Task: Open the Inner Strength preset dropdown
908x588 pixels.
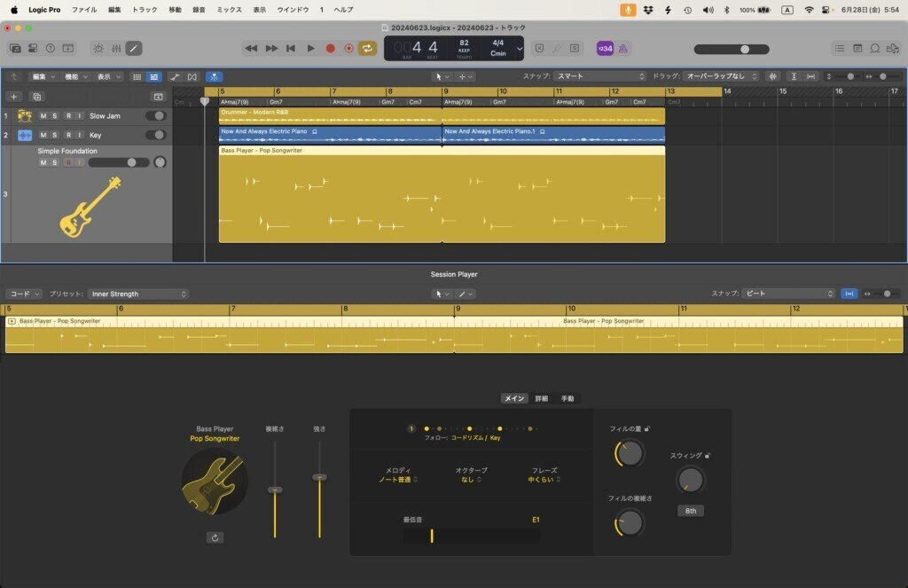Action: click(137, 294)
